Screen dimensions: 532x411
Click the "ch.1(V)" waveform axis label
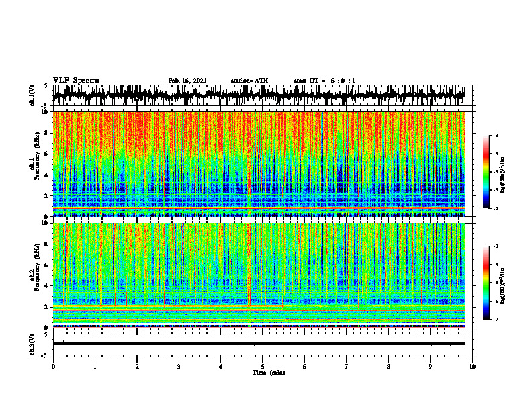[x=32, y=95]
